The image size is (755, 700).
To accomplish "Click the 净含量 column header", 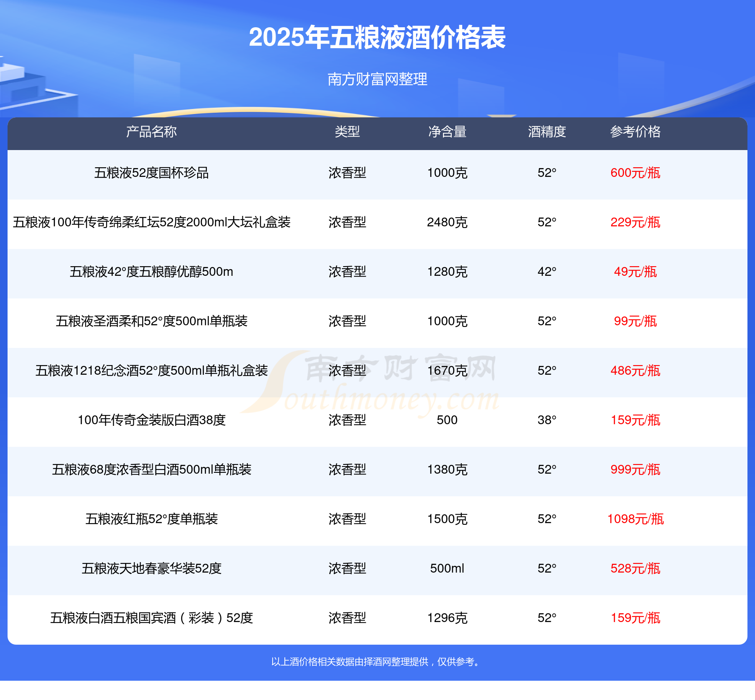I will coord(447,132).
